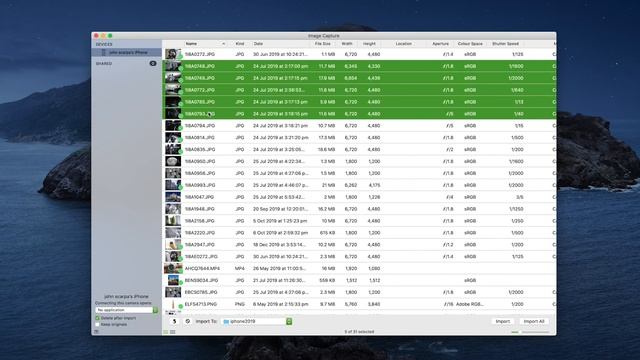Select thumbnail of AHCQ7644.MP4 video

(x=173, y=268)
